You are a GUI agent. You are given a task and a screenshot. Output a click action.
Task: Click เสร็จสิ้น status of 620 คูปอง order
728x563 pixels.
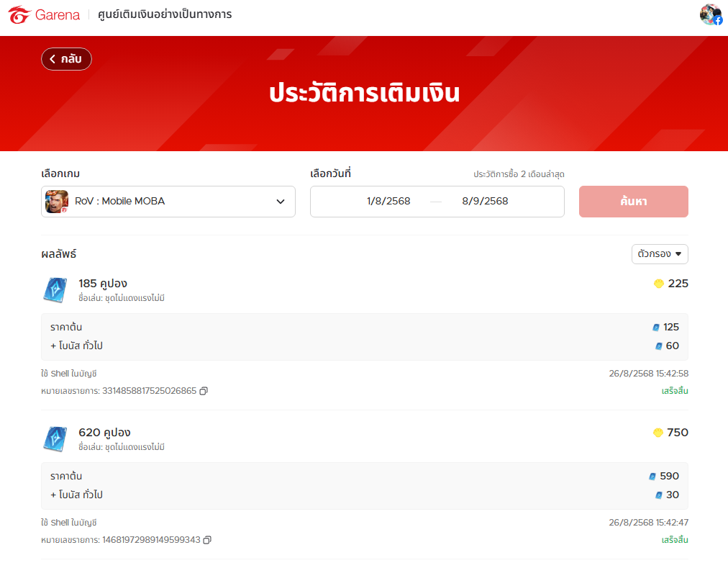pos(675,540)
